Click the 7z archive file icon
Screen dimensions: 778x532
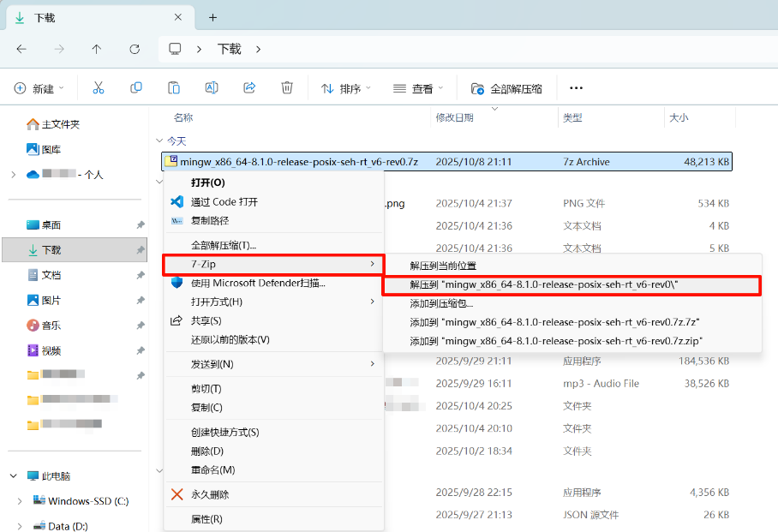171,161
